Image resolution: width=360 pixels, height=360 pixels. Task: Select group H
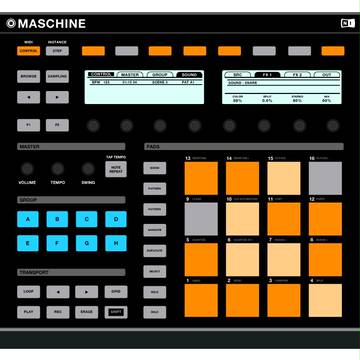coord(116,243)
